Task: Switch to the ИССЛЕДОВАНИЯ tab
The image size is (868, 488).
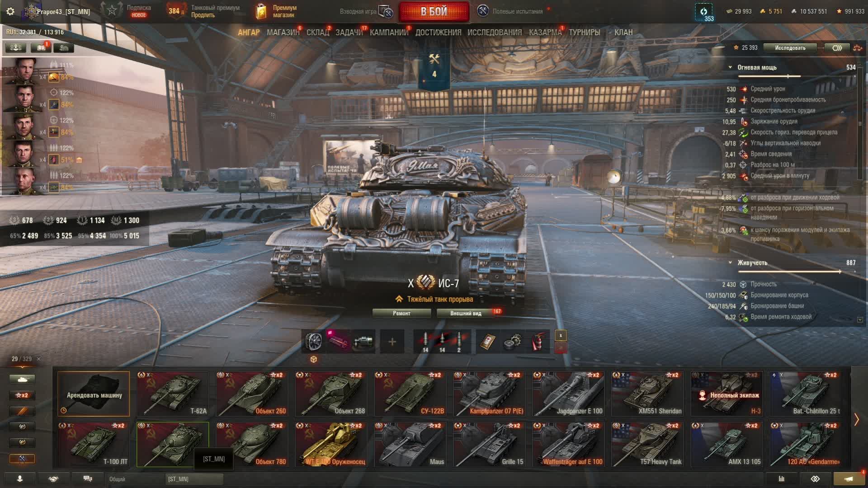Action: 495,33
